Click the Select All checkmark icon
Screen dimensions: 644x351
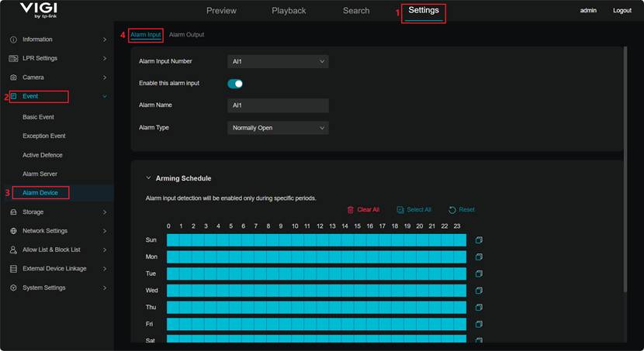point(400,210)
